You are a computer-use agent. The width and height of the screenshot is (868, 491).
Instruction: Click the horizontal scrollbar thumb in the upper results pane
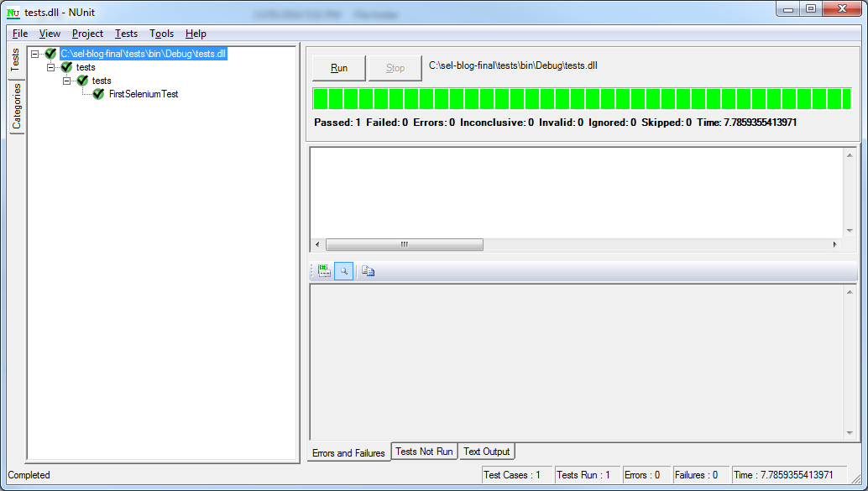404,245
